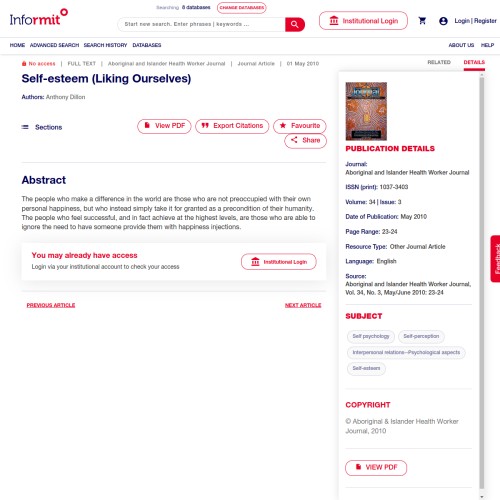Select the Details tab
This screenshot has height=500, width=500.
(474, 62)
